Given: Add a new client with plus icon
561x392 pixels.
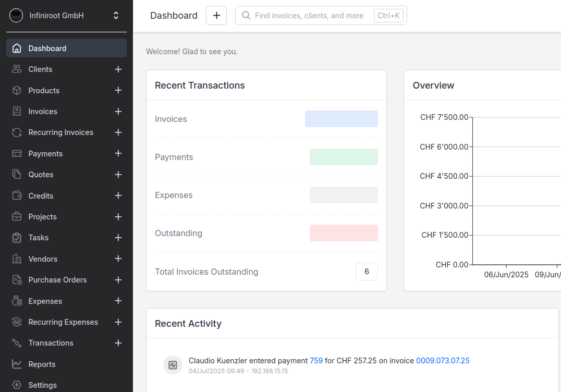Looking at the screenshot, I should 118,69.
